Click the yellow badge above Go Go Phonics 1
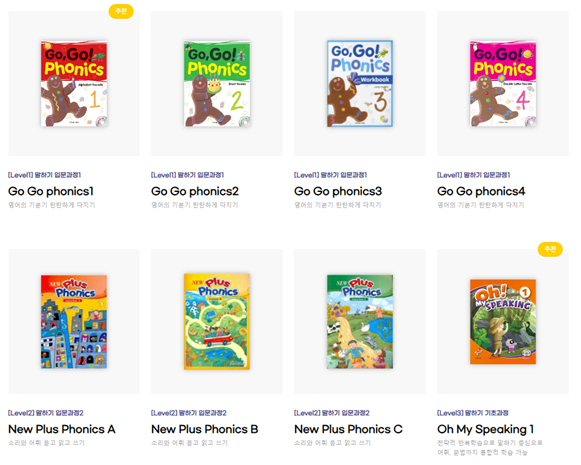This screenshot has height=465, width=581. point(121,11)
